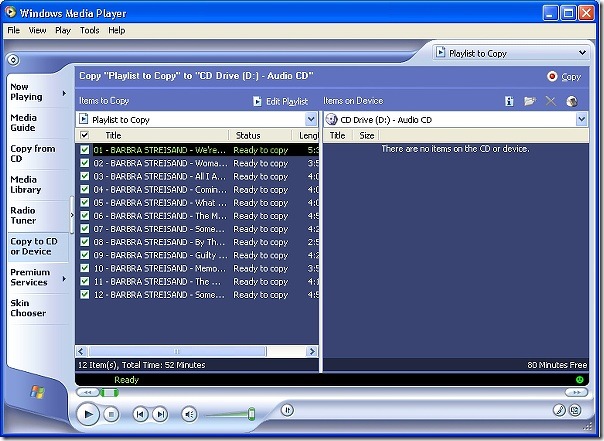Click the Copy text button
The height and width of the screenshot is (441, 604).
coord(571,77)
